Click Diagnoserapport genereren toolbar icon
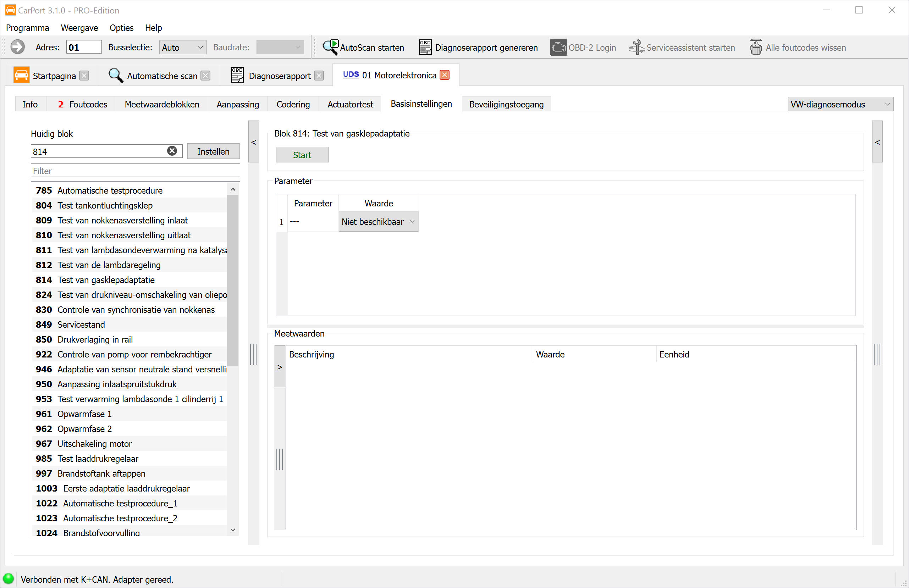The height and width of the screenshot is (588, 909). 425,48
